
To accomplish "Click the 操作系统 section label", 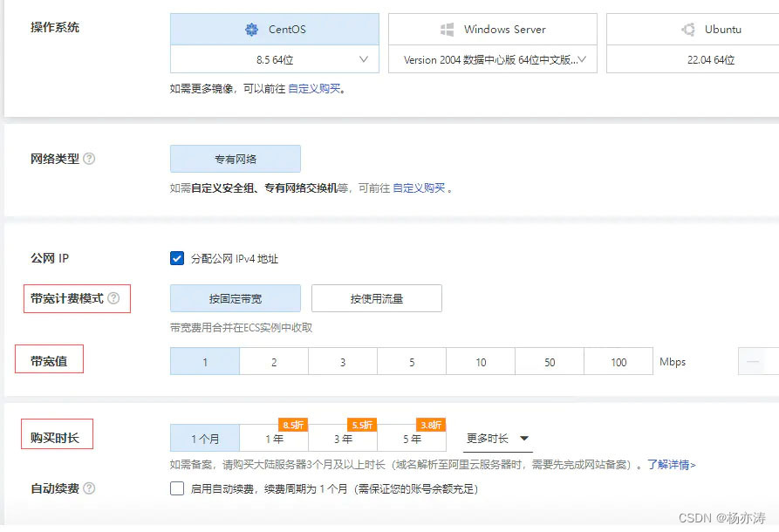I will (x=55, y=27).
